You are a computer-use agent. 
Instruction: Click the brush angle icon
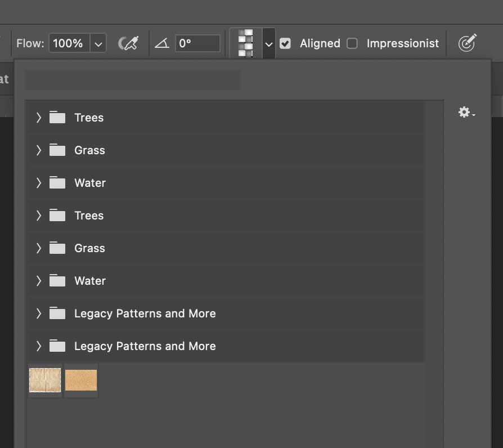pos(161,43)
